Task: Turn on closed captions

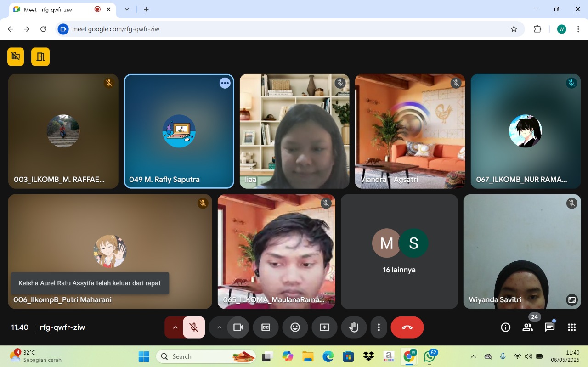Action: pos(266,327)
